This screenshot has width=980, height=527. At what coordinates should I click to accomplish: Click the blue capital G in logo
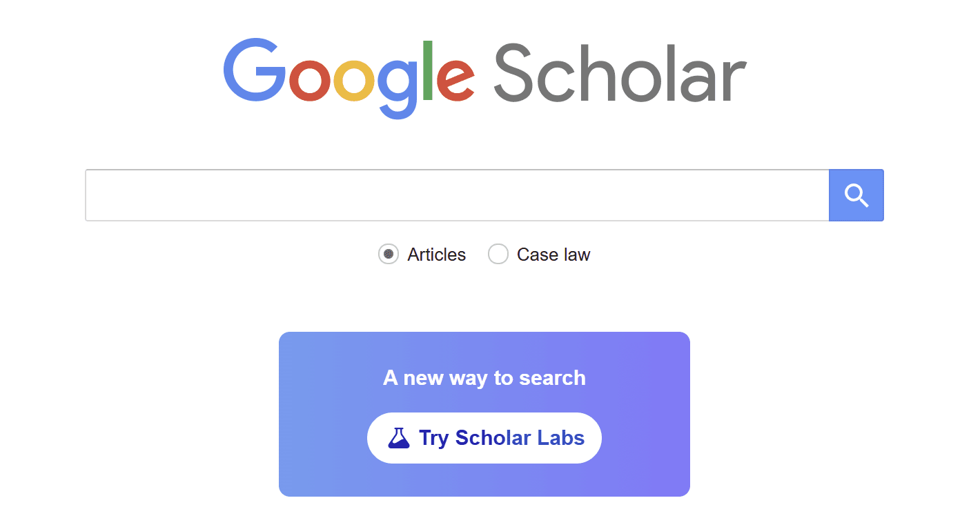point(255,71)
